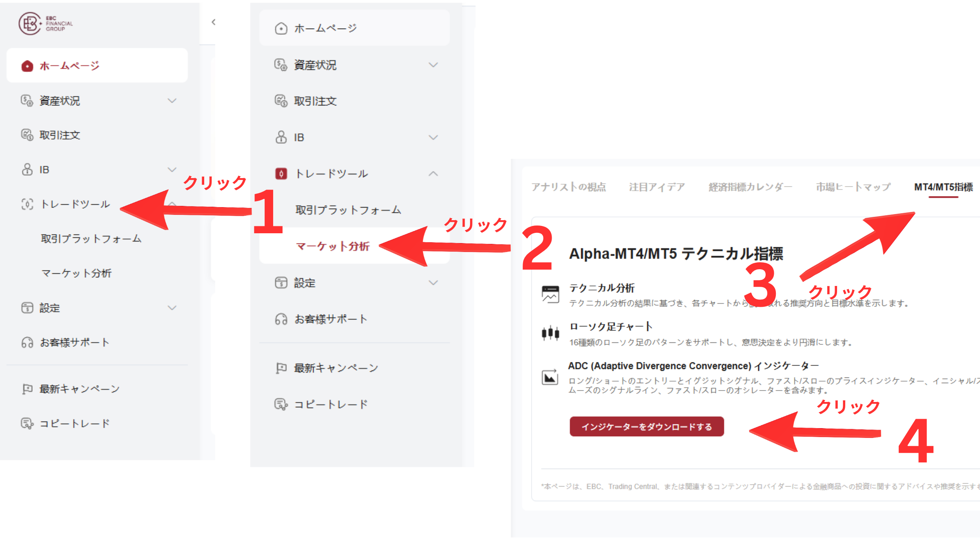
Task: Collapse トレードツール chevron in middle sidebar
Action: coord(433,174)
